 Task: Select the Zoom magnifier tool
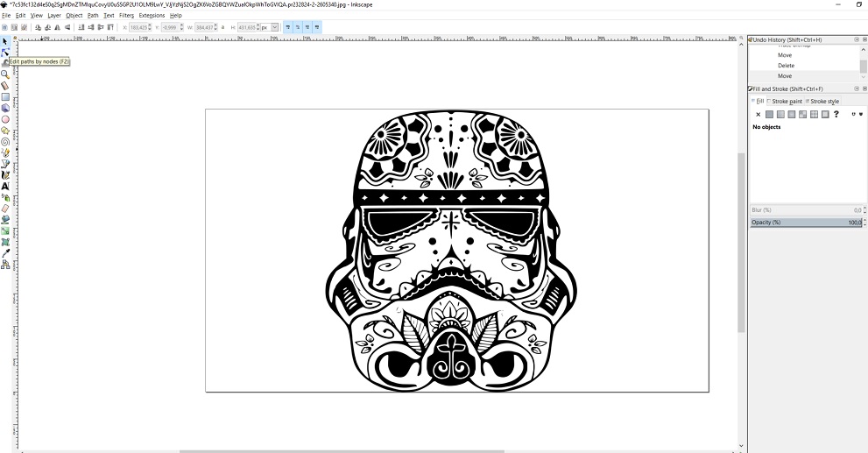[5, 74]
